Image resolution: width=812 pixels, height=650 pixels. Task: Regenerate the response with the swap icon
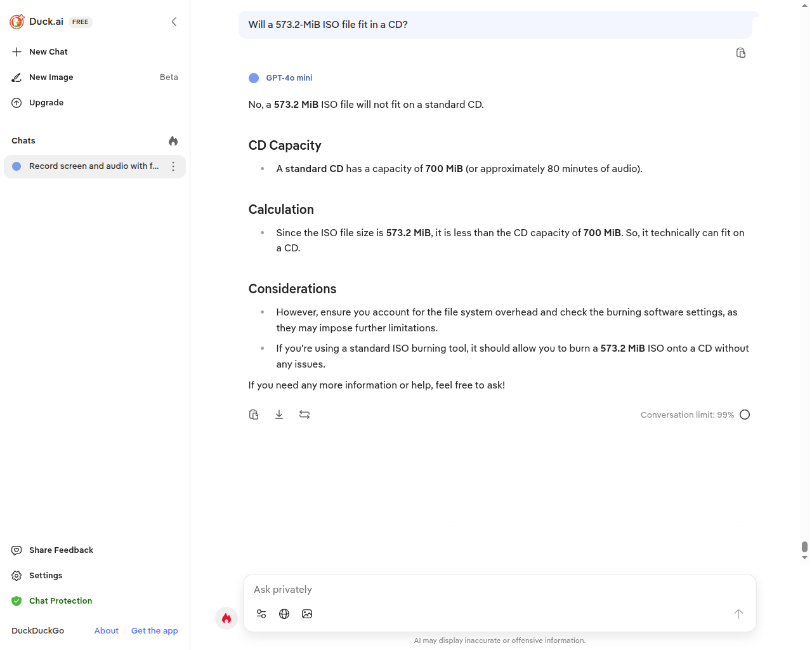point(304,415)
